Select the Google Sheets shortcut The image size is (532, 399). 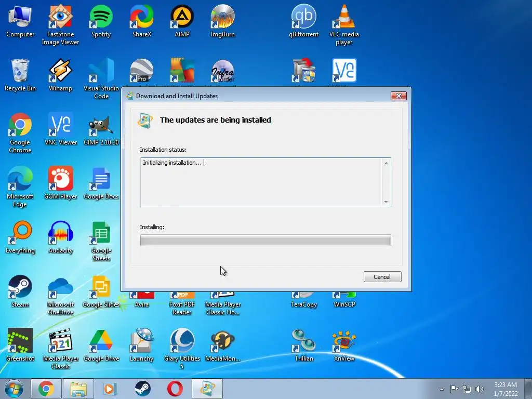click(x=101, y=241)
